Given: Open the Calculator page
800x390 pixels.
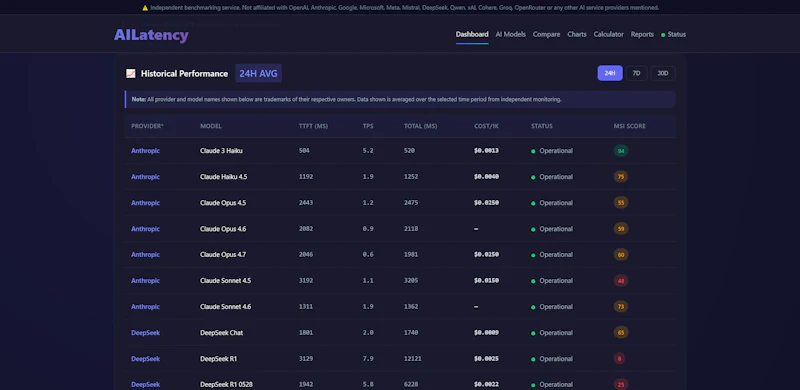Looking at the screenshot, I should pos(609,34).
